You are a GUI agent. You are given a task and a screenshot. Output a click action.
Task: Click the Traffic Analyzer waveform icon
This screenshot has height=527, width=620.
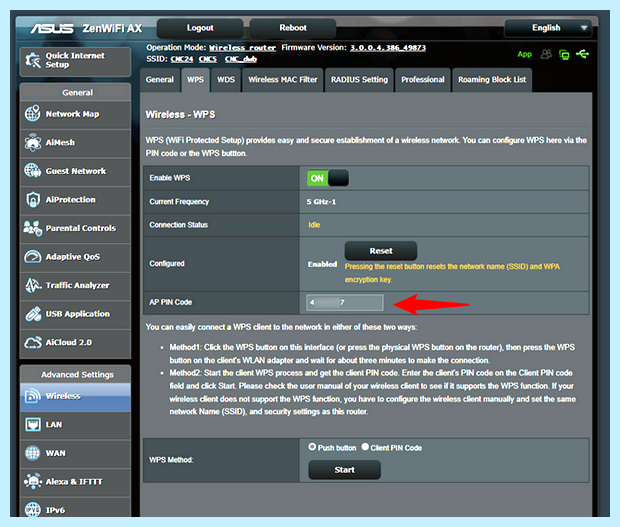click(x=32, y=285)
